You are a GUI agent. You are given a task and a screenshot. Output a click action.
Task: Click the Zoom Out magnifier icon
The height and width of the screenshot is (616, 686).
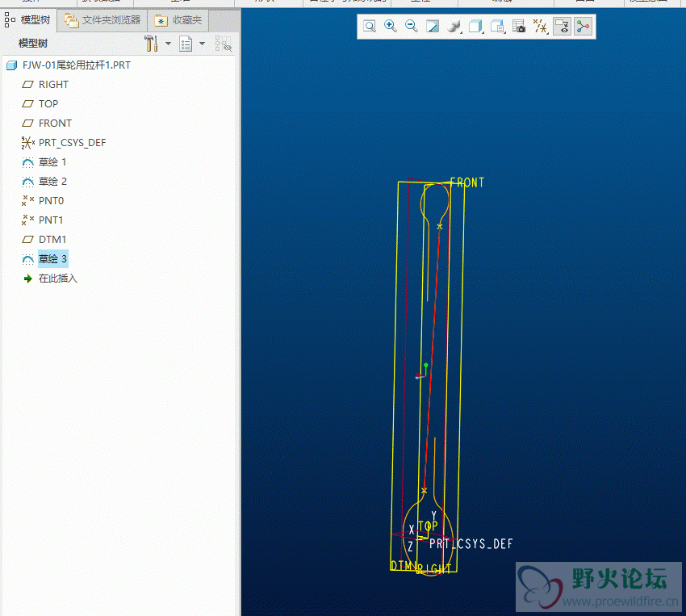point(412,27)
